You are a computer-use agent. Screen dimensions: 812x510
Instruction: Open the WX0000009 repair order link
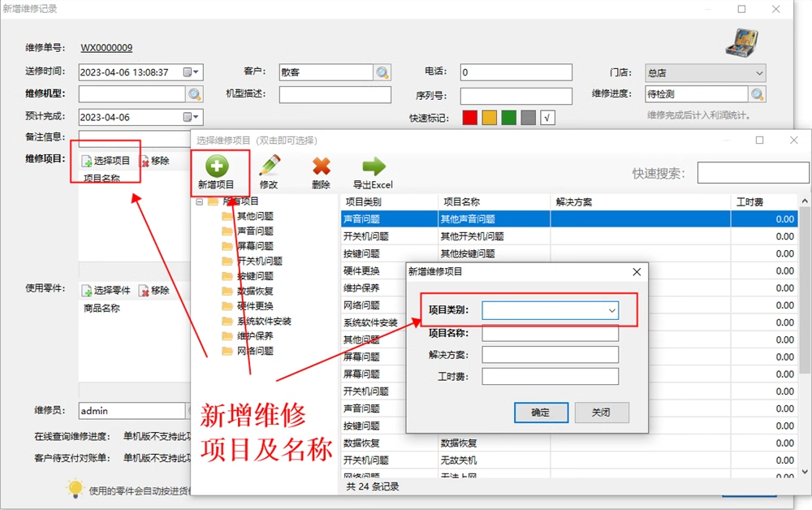coord(106,48)
